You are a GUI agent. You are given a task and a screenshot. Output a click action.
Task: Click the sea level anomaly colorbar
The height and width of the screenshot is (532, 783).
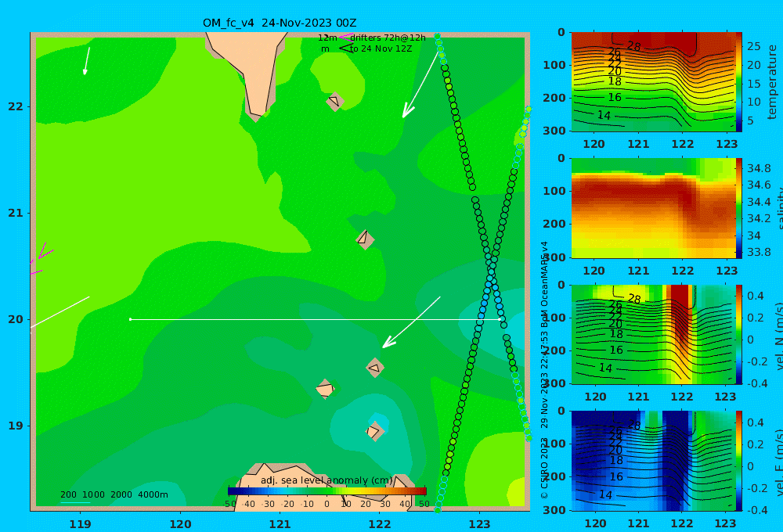point(327,491)
